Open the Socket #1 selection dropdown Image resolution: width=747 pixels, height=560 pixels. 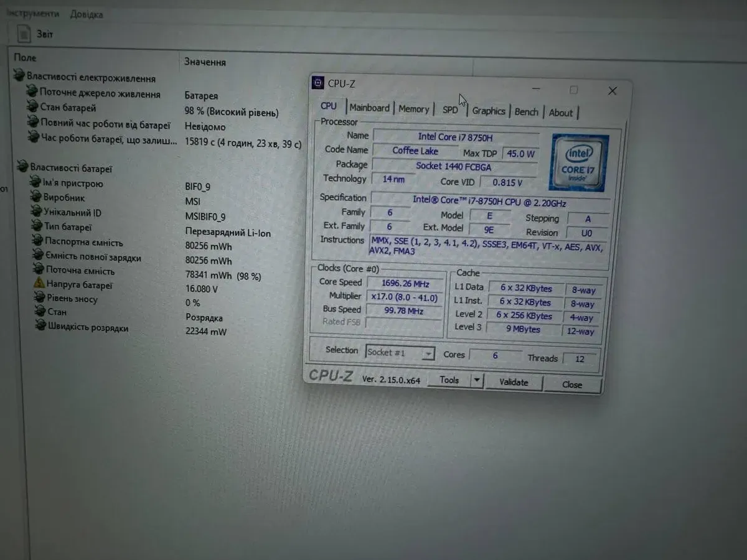428,354
